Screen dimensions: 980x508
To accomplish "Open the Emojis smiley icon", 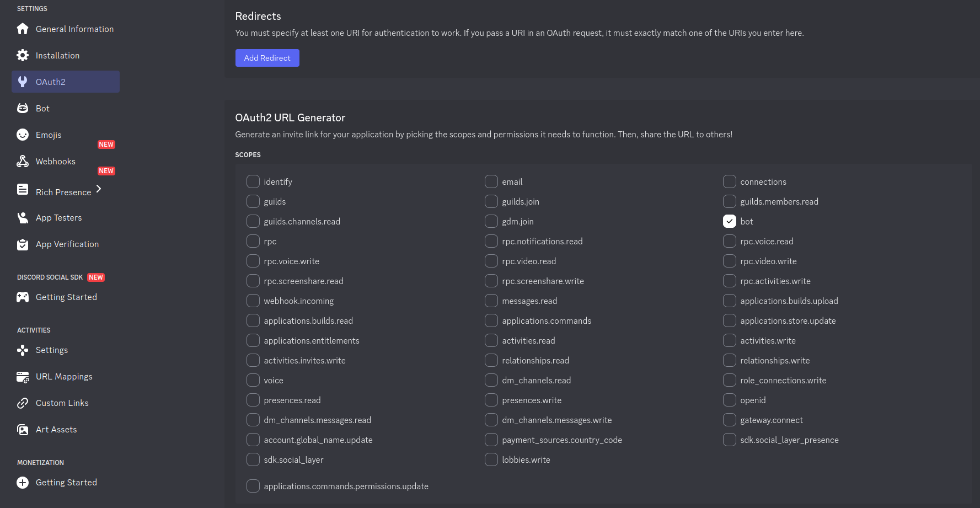I will click(22, 135).
